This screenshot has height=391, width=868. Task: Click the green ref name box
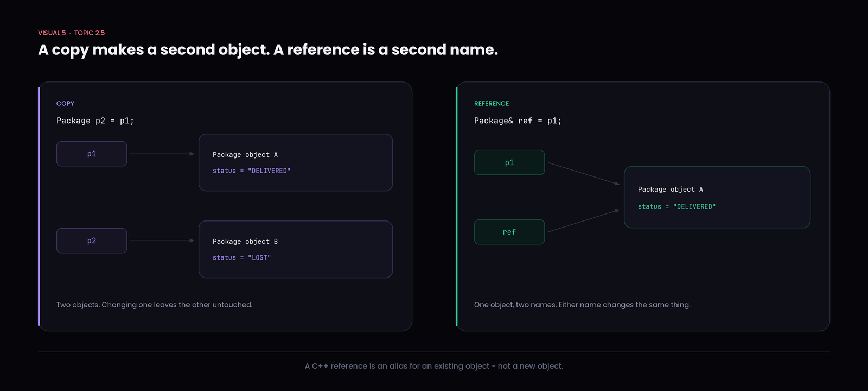pyautogui.click(x=509, y=232)
